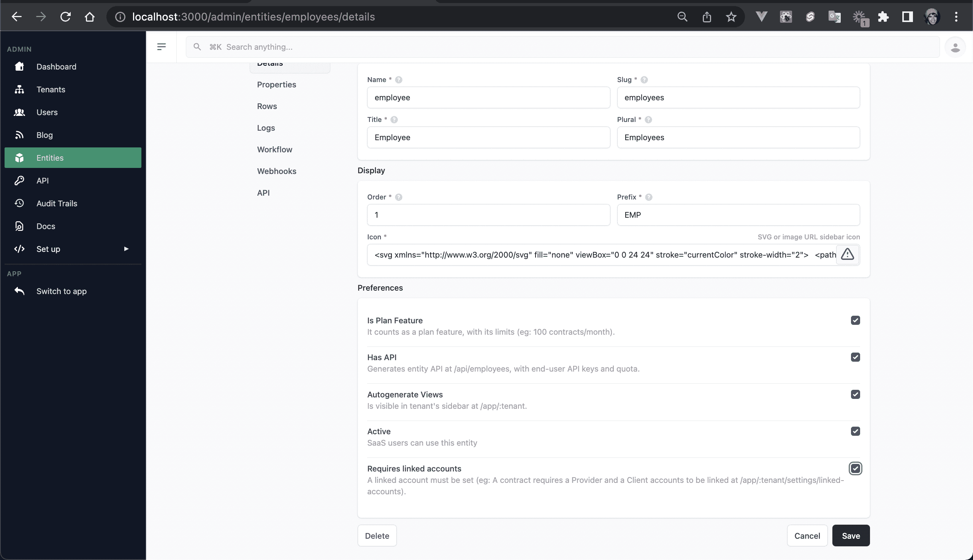Click the Dashboard sidebar icon
The width and height of the screenshot is (973, 560).
coord(19,66)
